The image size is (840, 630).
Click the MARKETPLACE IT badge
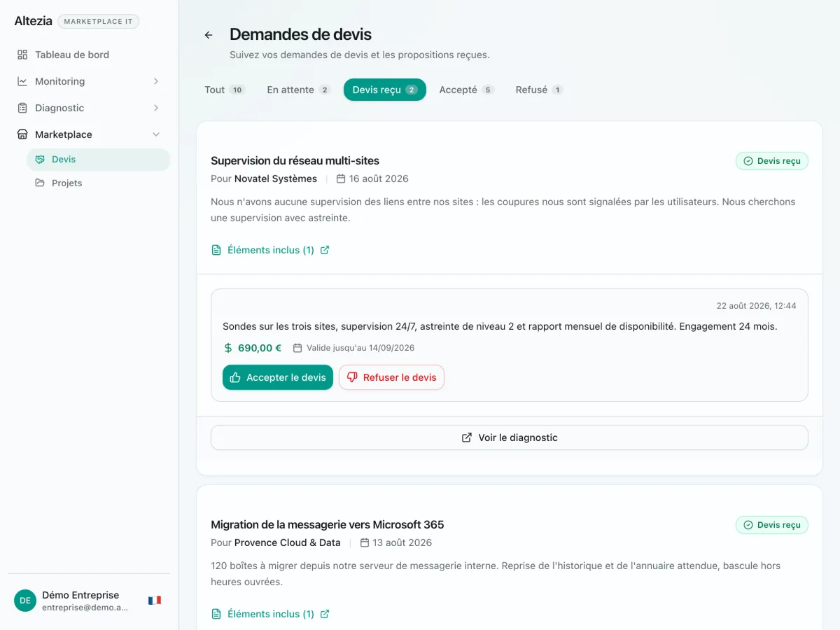(x=98, y=22)
